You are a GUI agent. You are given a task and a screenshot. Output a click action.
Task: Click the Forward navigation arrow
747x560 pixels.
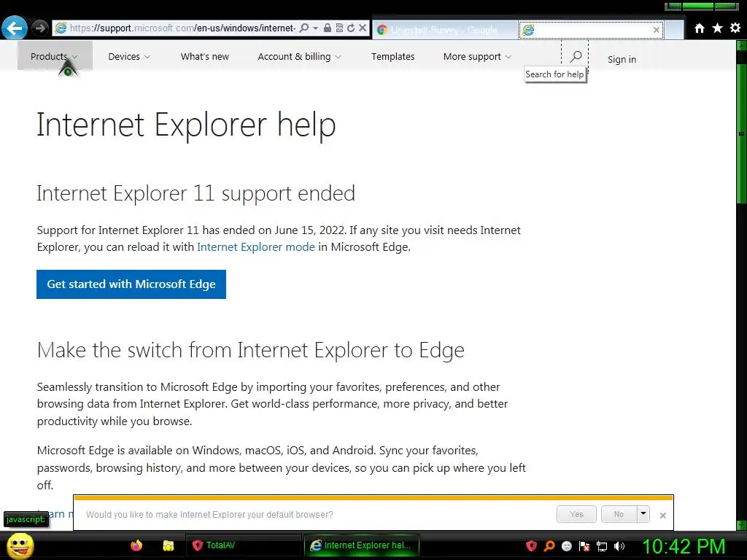coord(41,28)
